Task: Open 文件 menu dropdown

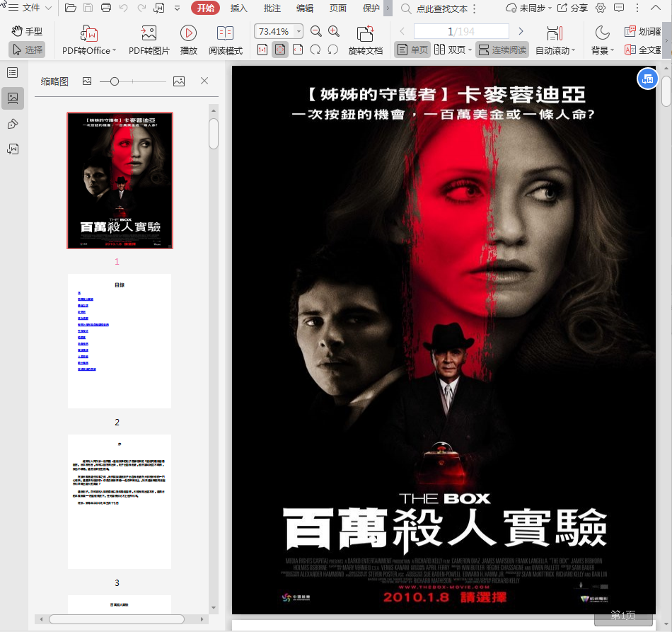Action: click(x=30, y=8)
